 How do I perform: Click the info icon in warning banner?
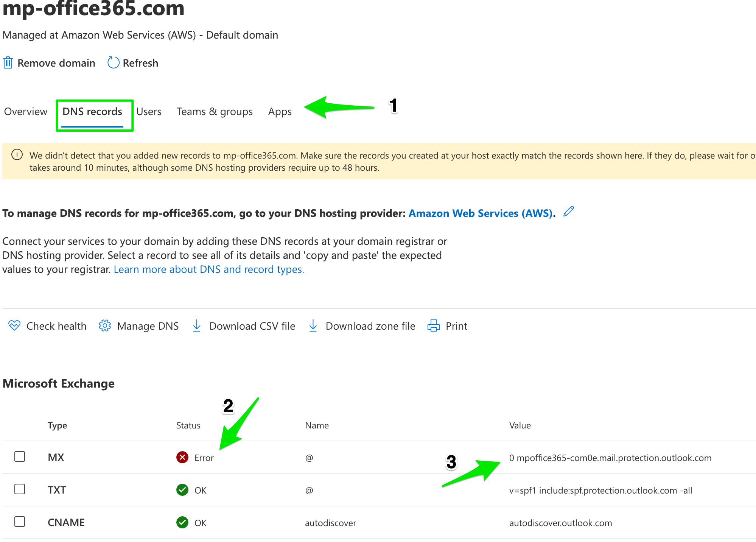[17, 155]
